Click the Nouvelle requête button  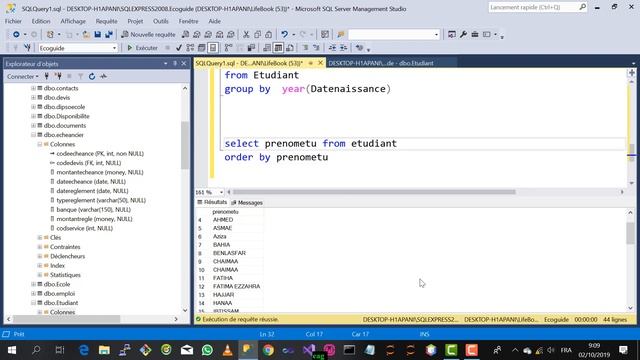click(148, 35)
